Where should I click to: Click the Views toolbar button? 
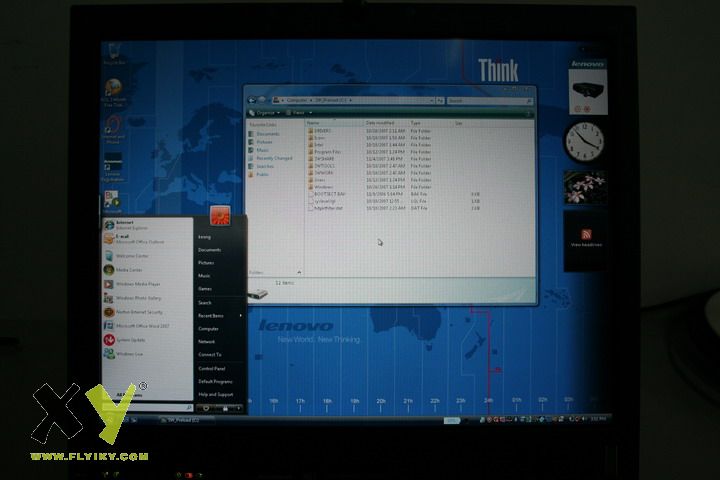296,113
